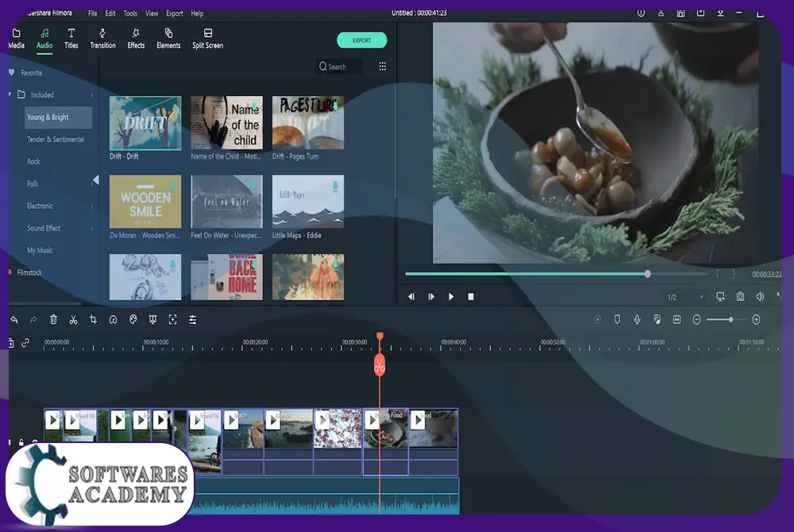
Task: Open the Export menu in menu bar
Action: 175,13
